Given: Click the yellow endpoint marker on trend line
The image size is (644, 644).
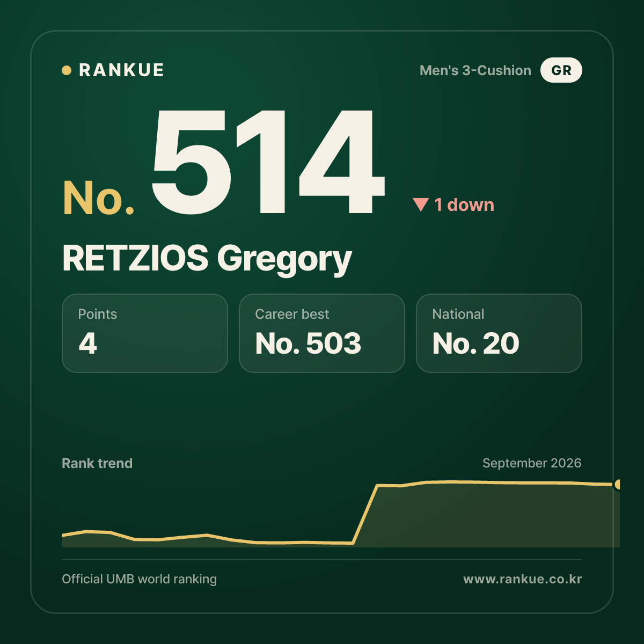Looking at the screenshot, I should click(618, 485).
